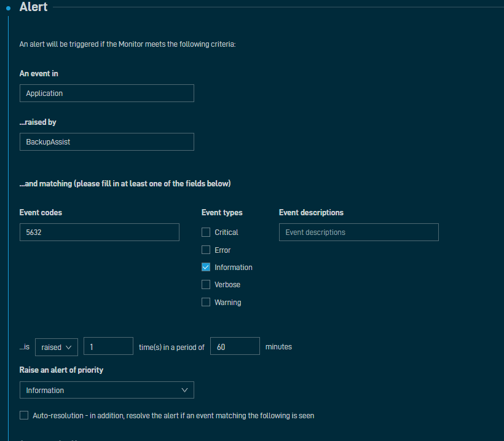Screen dimensions: 504x441
Task: Click the 'An event in' Application field
Action: click(x=106, y=93)
